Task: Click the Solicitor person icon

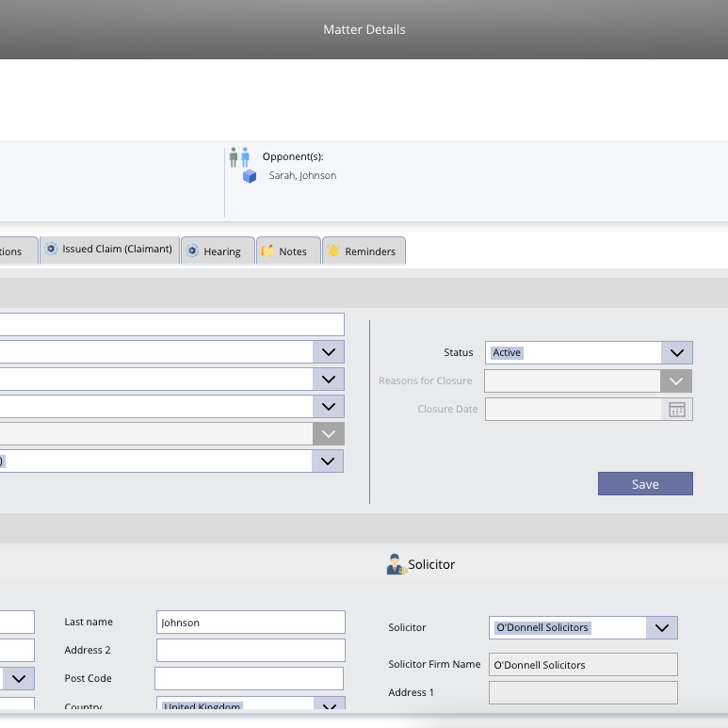Action: 396,564
